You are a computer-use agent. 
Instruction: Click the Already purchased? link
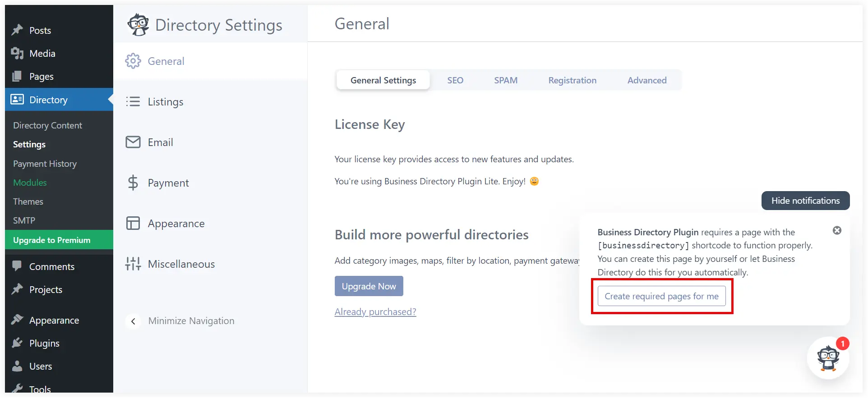375,311
